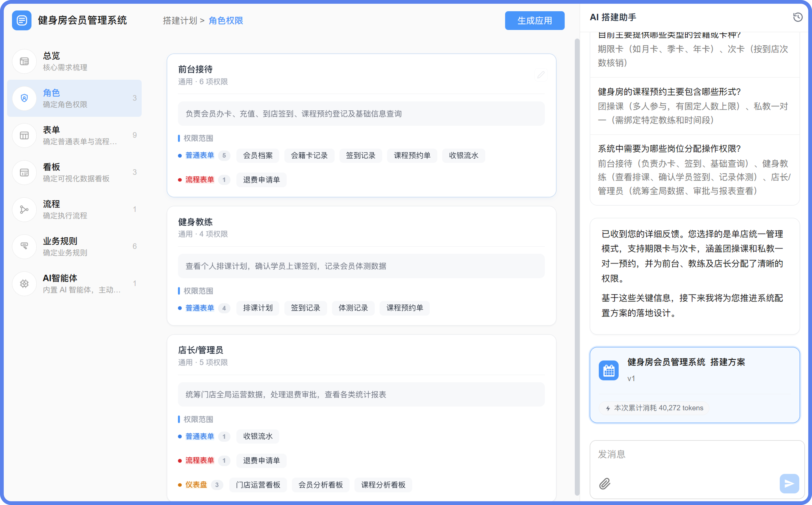Open the 总览 核心需求梳理 step
812x505 pixels.
click(x=74, y=61)
